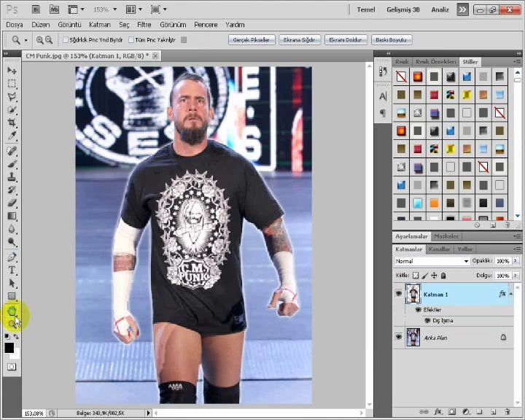Select the Dodge tool
This screenshot has height=420, width=525.
pyautogui.click(x=12, y=242)
